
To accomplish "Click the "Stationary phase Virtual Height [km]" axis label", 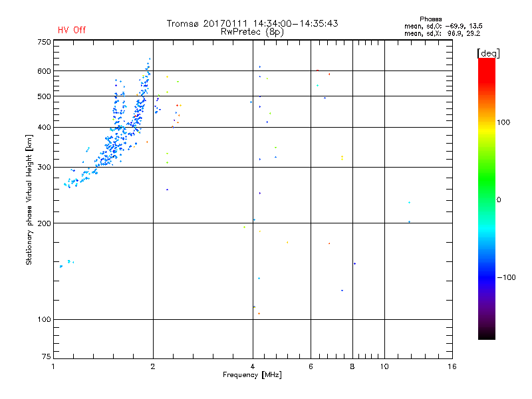I will (29, 199).
